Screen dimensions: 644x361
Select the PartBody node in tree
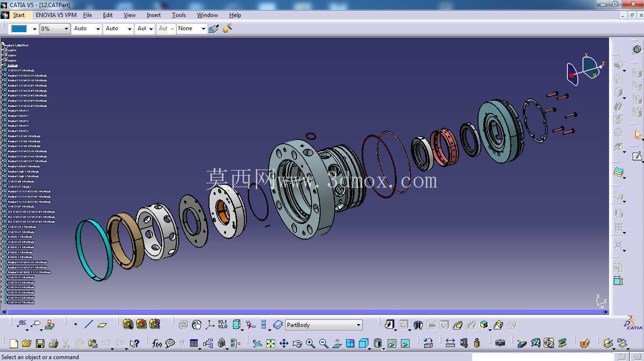12,65
